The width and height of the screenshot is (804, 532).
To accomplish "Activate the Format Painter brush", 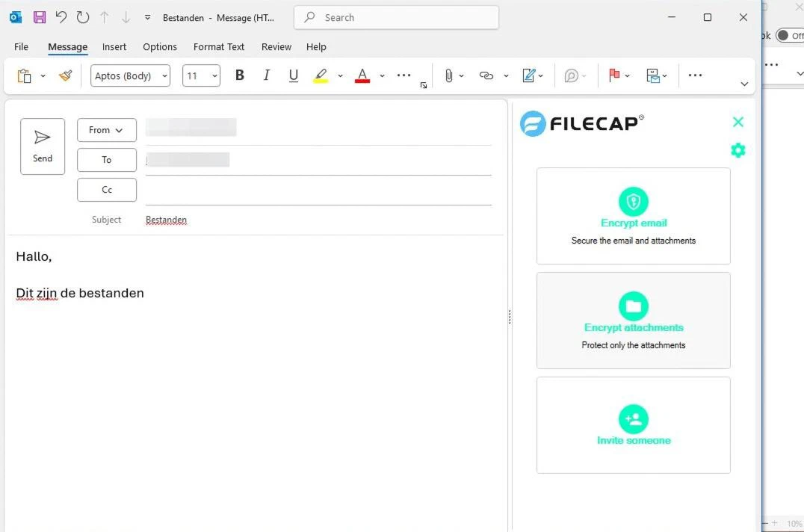I will [65, 76].
